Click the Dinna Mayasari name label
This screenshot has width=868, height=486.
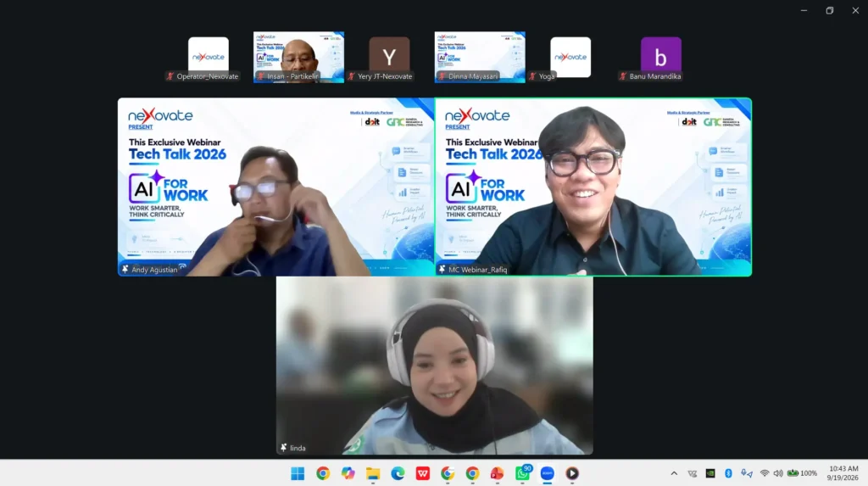coord(473,76)
